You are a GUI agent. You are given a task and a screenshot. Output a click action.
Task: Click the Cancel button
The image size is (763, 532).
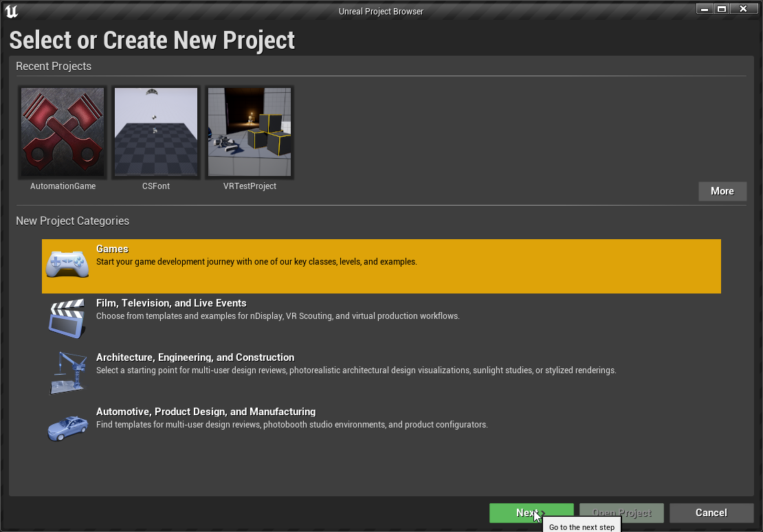click(711, 513)
